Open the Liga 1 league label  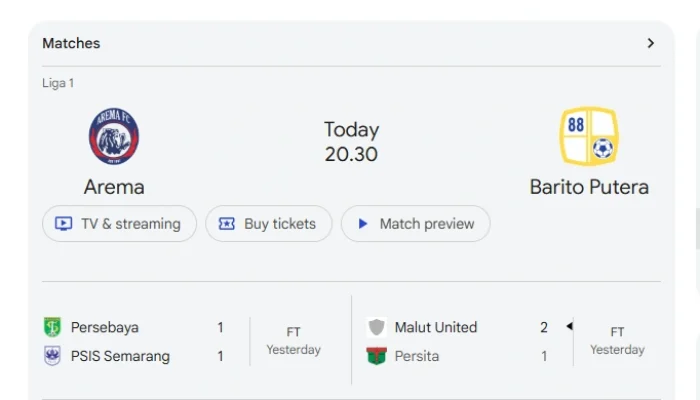coord(58,83)
